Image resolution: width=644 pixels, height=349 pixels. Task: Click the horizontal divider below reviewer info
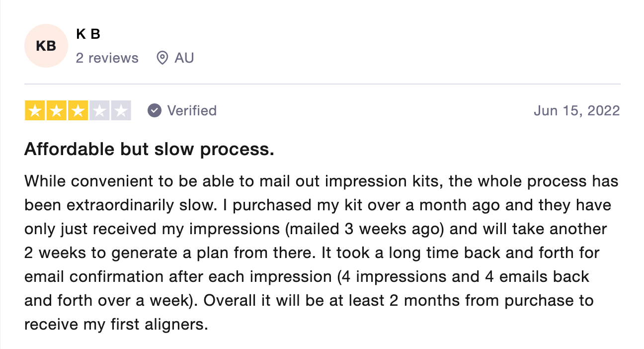[322, 84]
